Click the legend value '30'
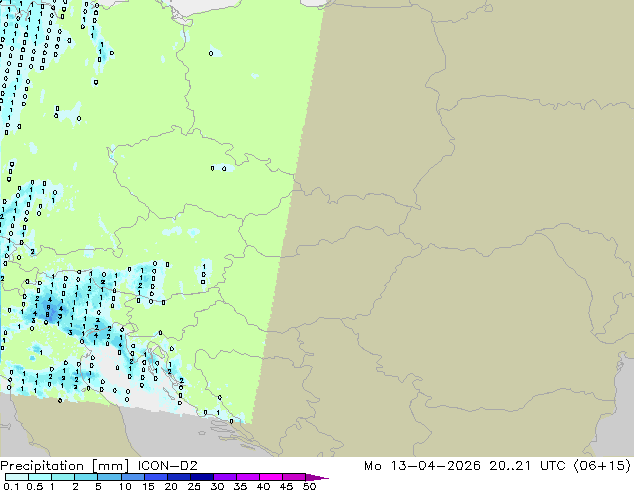 217,486
